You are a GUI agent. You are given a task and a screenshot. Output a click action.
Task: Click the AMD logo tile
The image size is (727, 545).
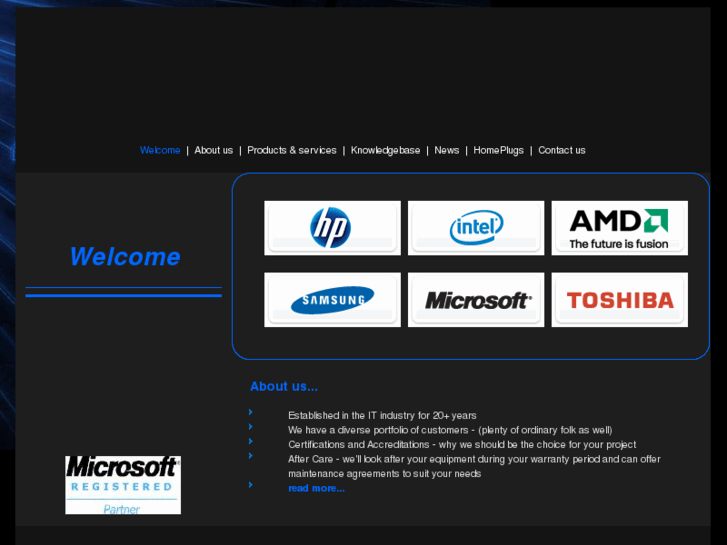click(619, 228)
